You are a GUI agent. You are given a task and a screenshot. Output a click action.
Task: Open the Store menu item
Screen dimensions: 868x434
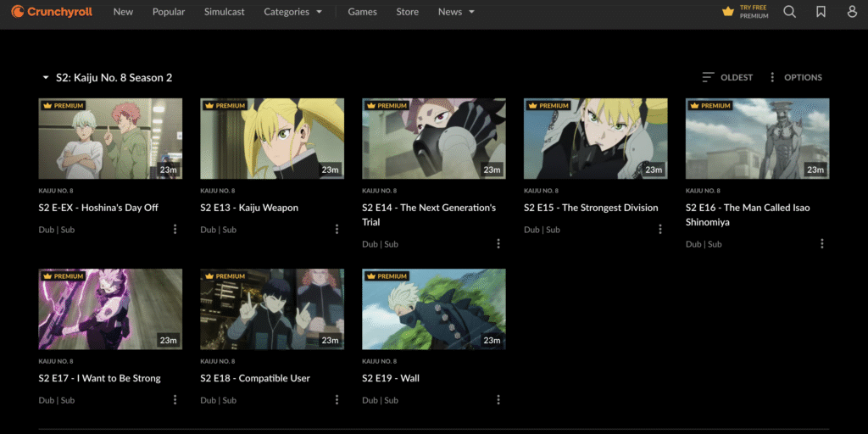pyautogui.click(x=408, y=12)
